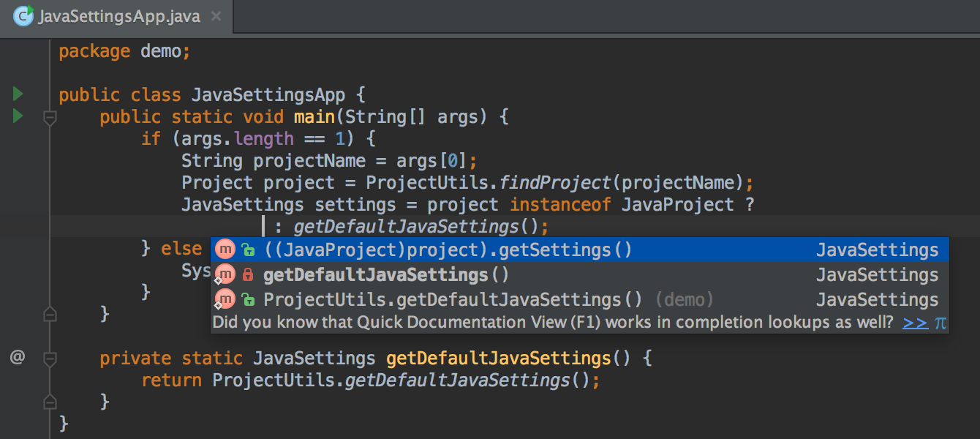Click the method icon on the getSettings completion entry
The width and height of the screenshot is (980, 439).
(225, 249)
